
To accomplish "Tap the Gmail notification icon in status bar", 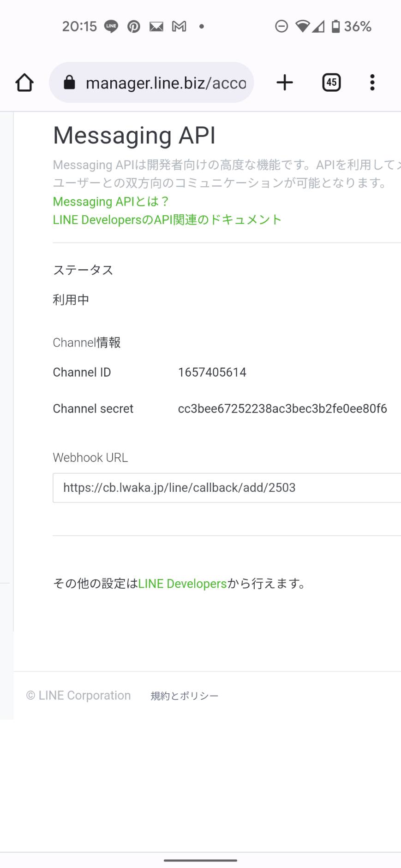I will [179, 27].
